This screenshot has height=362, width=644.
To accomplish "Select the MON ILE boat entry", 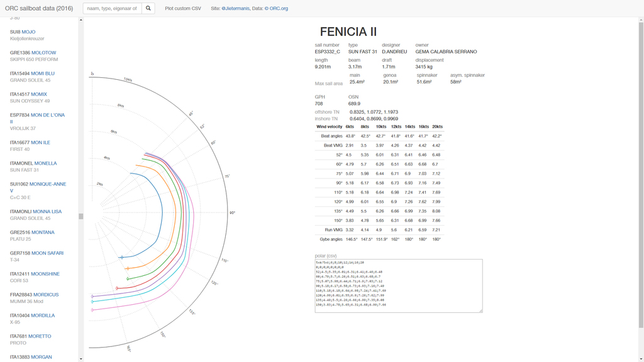I will pyautogui.click(x=41, y=143).
